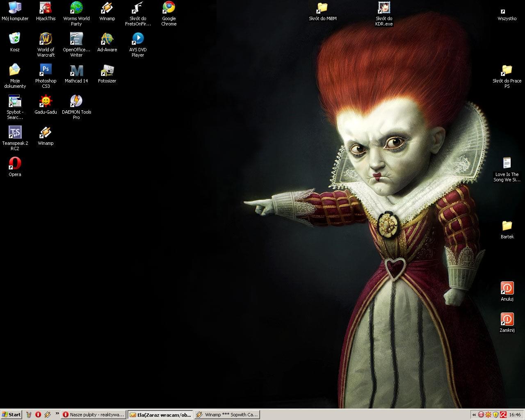Select the Ad-Aware desktop icon
The width and height of the screenshot is (525, 420).
click(107, 43)
